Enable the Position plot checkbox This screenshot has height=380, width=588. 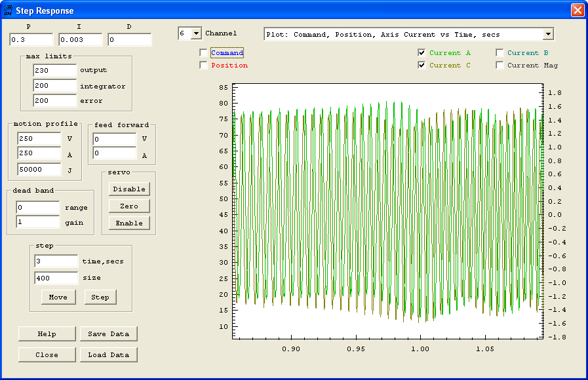pos(204,66)
